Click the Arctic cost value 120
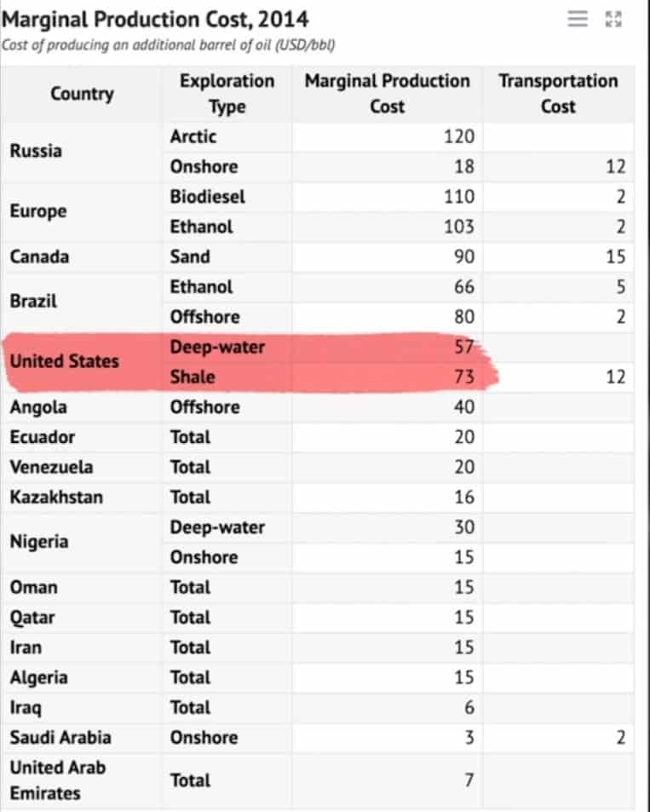 [388, 136]
